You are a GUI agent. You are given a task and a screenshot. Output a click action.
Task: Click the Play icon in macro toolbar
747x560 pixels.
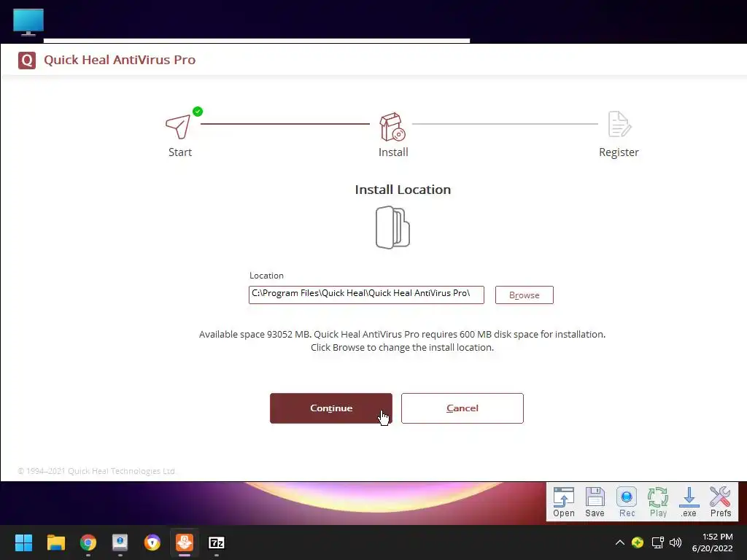(658, 502)
